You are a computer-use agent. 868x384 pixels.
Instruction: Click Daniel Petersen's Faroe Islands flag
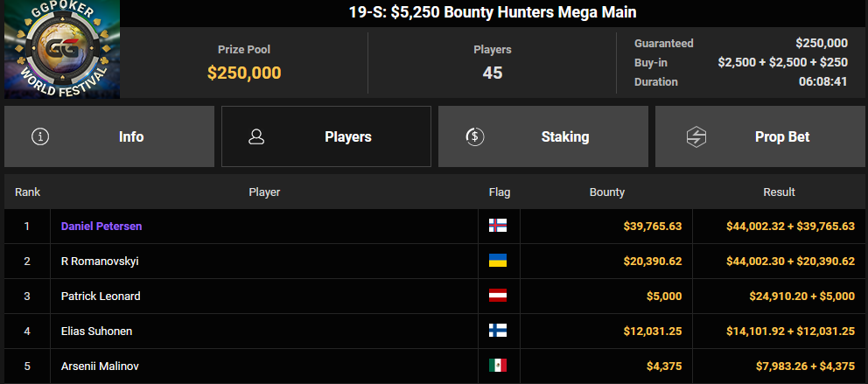pos(498,226)
